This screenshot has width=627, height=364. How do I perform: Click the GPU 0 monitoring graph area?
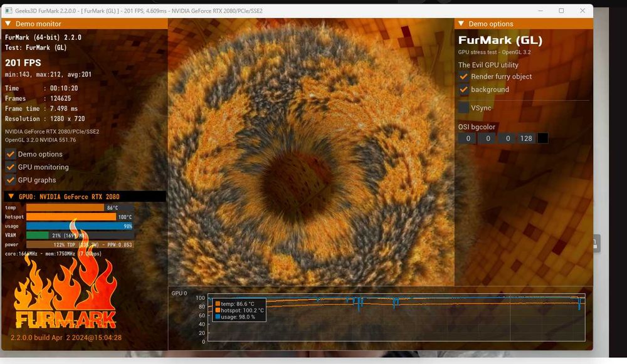click(x=396, y=318)
